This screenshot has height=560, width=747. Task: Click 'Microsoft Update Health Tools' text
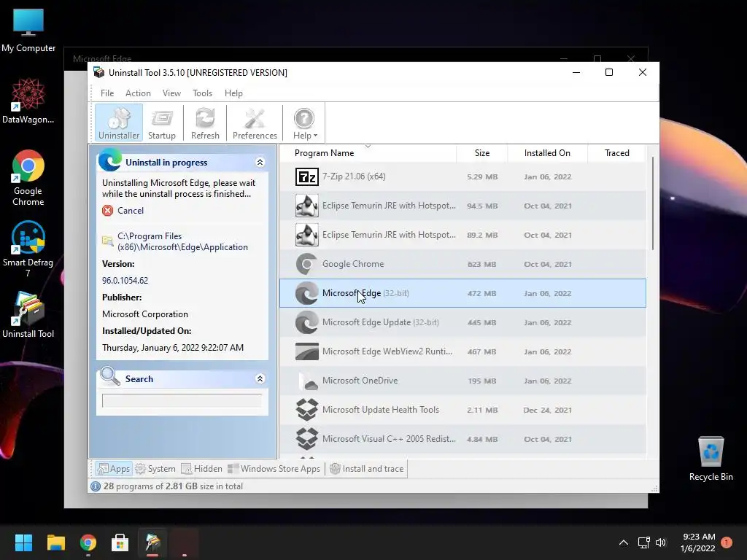381,410
